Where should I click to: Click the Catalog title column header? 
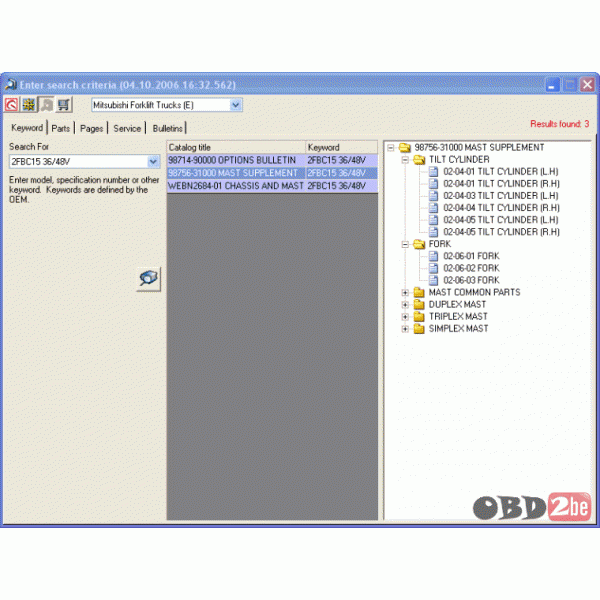pos(236,147)
